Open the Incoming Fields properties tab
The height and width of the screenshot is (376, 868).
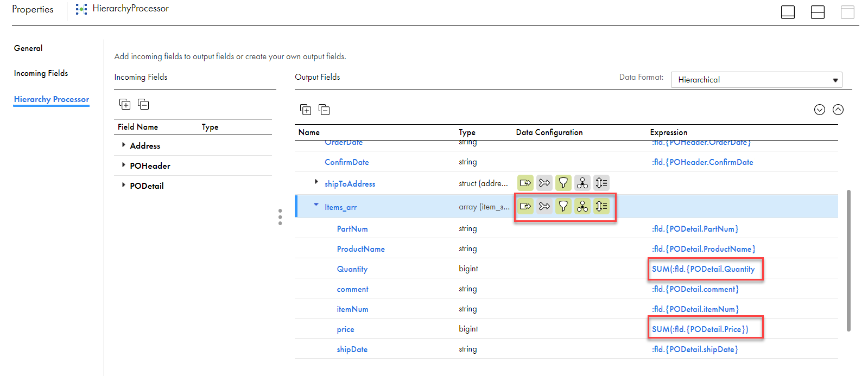click(x=41, y=73)
